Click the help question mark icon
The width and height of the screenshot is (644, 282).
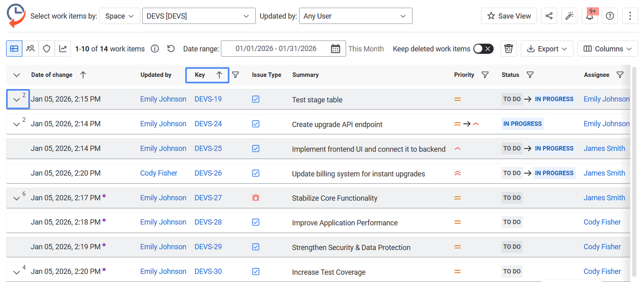pyautogui.click(x=610, y=16)
